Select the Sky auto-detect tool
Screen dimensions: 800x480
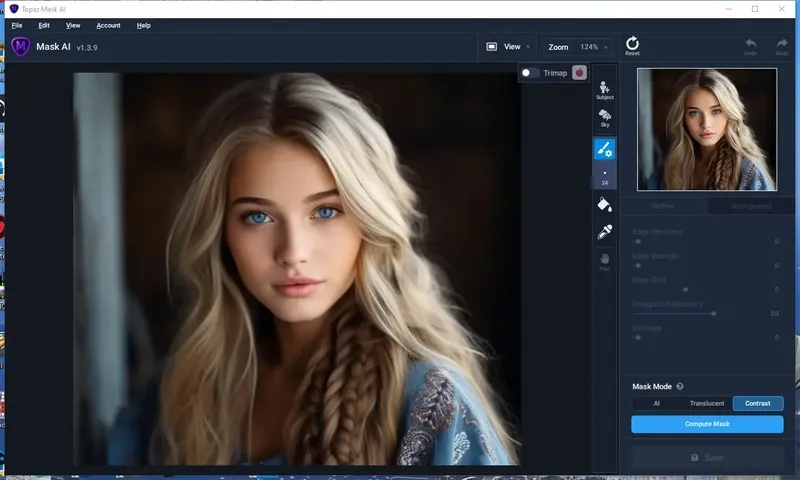pos(605,118)
